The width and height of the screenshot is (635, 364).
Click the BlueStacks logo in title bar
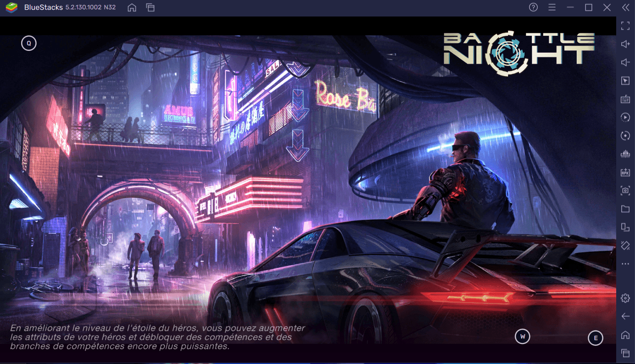[11, 7]
